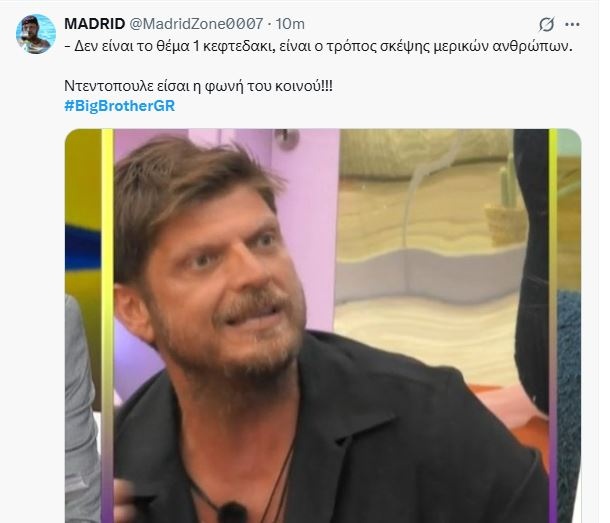Viewport: 610px width, 523px height.
Task: Click the cactus in the photo background
Action: click(508, 181)
